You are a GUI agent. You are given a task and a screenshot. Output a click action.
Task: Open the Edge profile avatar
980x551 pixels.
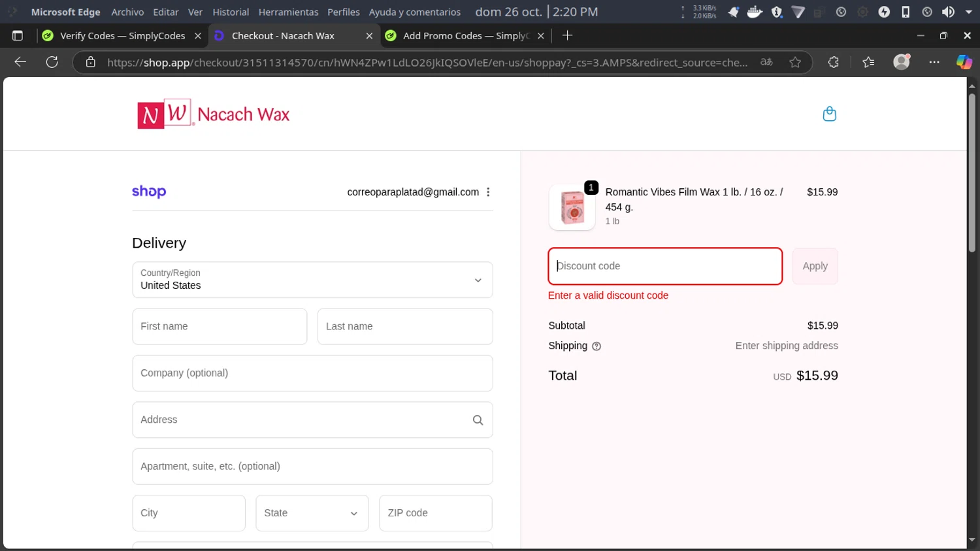coord(902,61)
